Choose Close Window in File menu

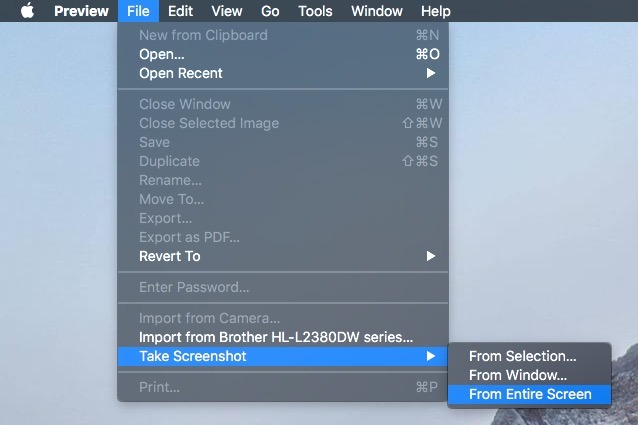[283, 104]
